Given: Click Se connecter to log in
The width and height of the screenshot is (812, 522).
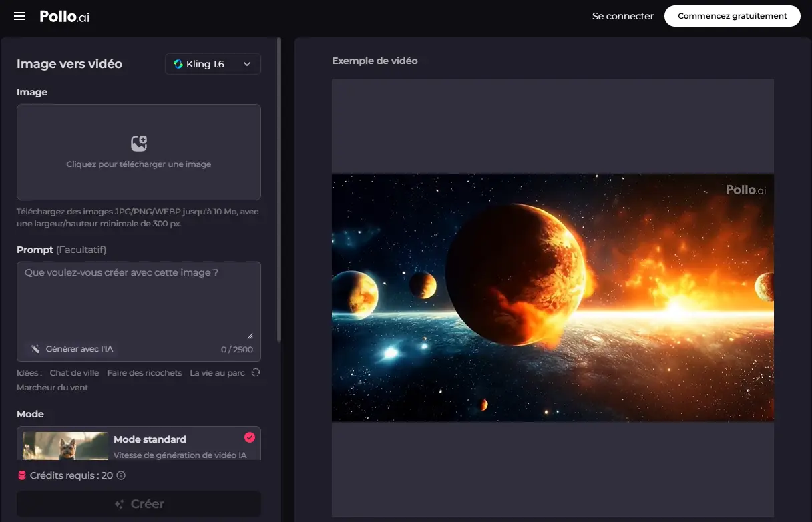Looking at the screenshot, I should click(x=622, y=16).
